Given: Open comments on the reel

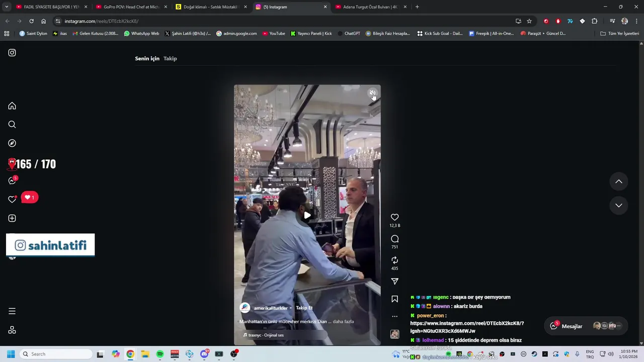Looking at the screenshot, I should [394, 239].
